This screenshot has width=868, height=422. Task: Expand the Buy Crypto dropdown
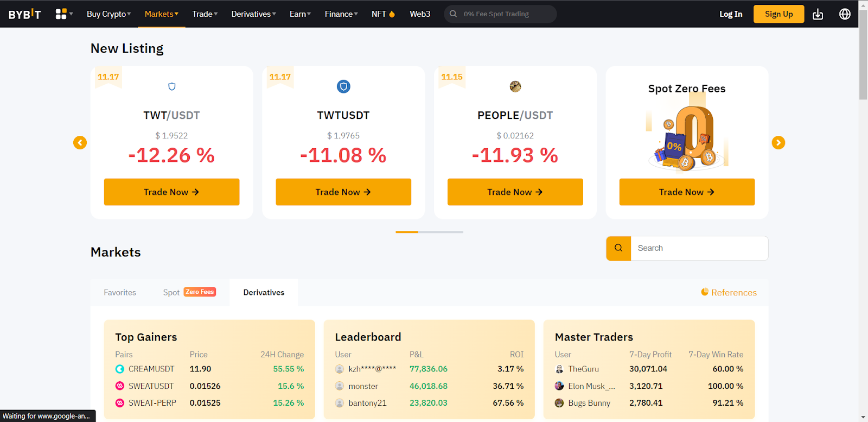[108, 14]
